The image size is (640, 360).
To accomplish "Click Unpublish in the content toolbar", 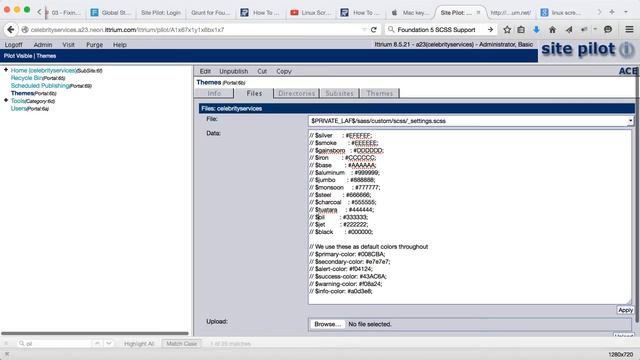I will (233, 71).
